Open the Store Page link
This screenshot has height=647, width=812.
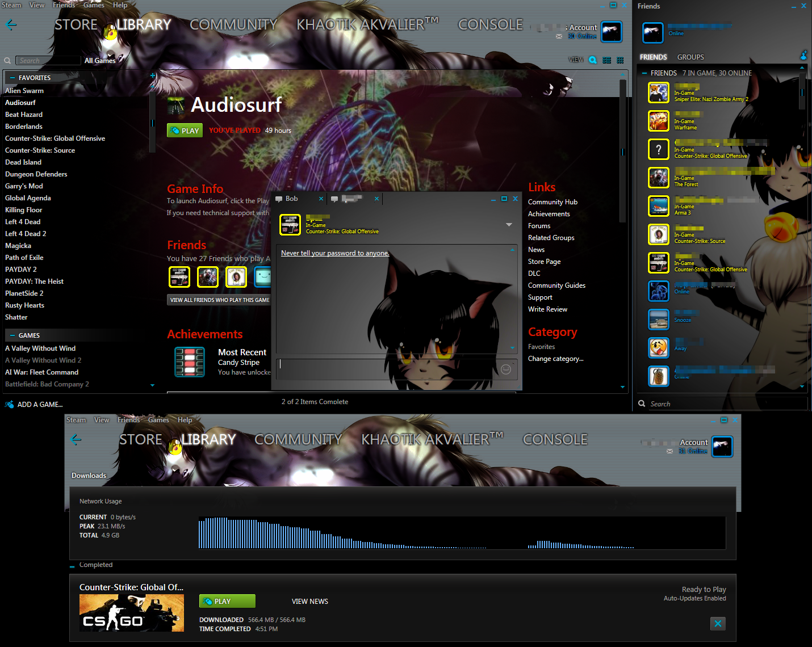(544, 262)
